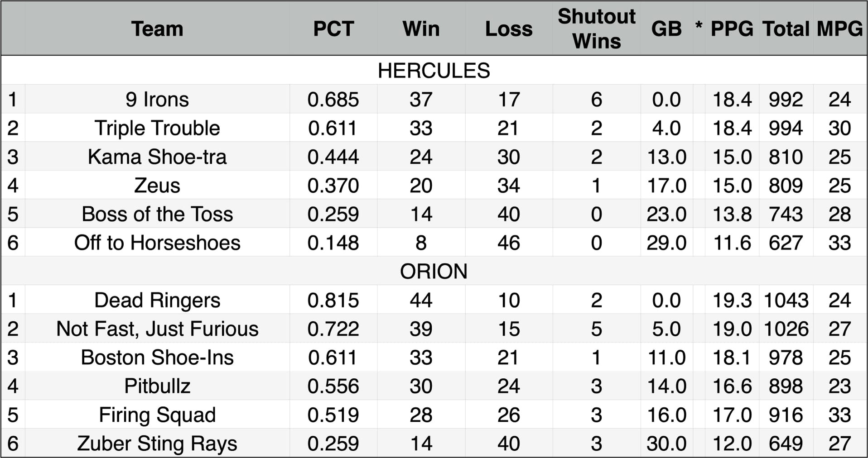Click the Off to Horseshoes cell

click(x=157, y=243)
